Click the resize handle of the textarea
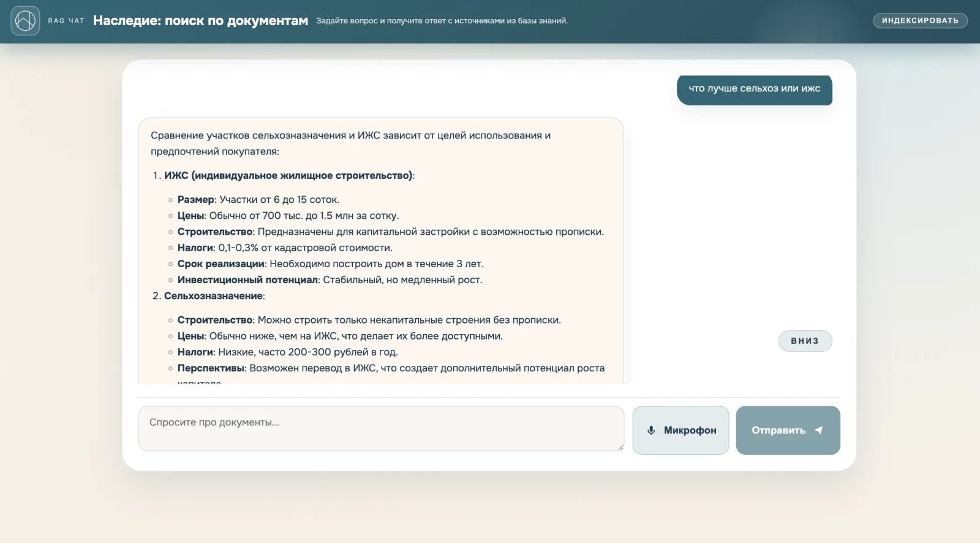This screenshot has height=543, width=980. pos(620,447)
